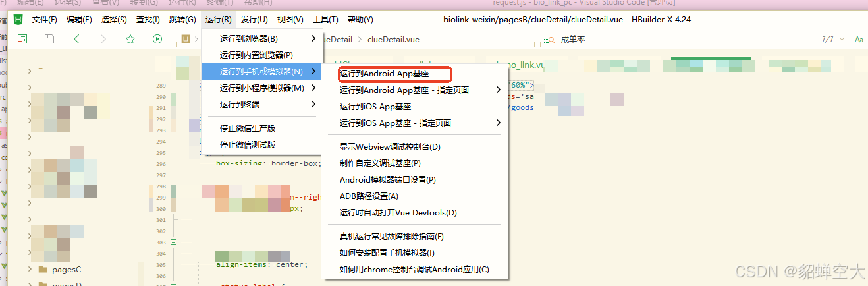Image resolution: width=868 pixels, height=286 pixels.
Task: Expand 运行到Android App基座 - 指定页面 submenu
Action: 414,90
